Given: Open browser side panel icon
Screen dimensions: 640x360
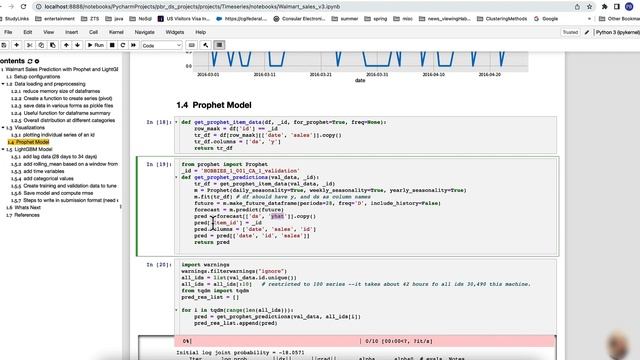Looking at the screenshot, I should [x=617, y=7].
